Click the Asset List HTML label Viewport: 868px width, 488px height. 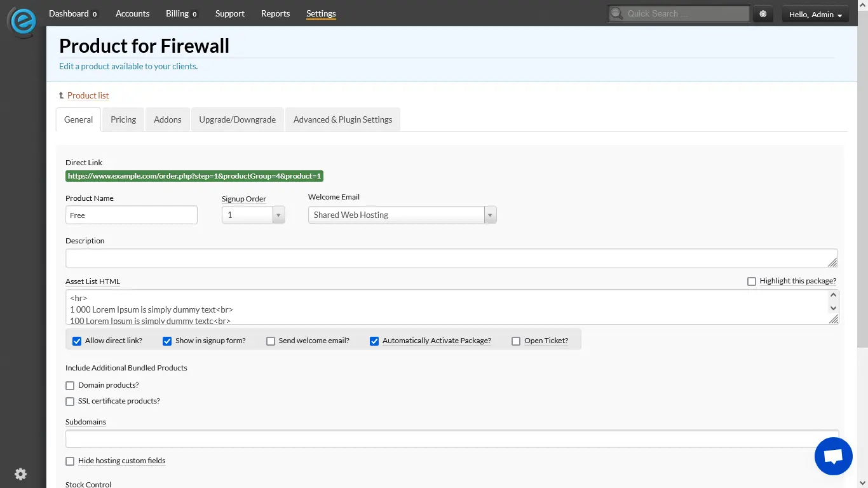click(x=93, y=281)
